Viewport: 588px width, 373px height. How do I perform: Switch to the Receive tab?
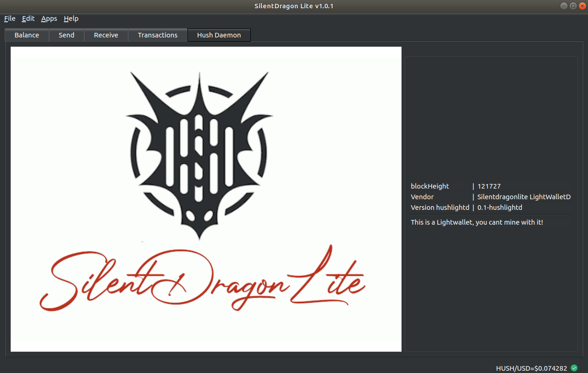(106, 35)
